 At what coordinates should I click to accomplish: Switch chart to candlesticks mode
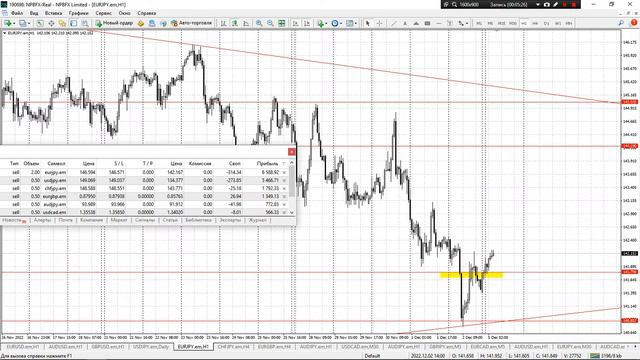point(235,23)
